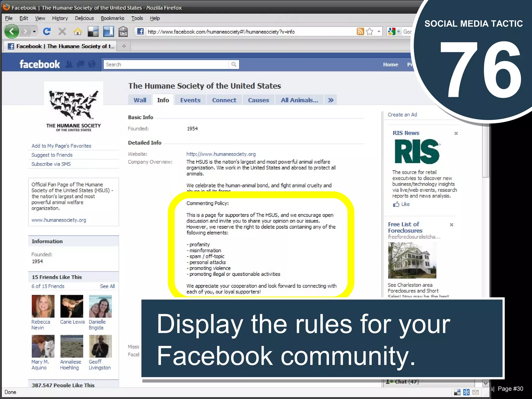Expand more tabs with the double chevron
The height and width of the screenshot is (399, 532).
[331, 100]
